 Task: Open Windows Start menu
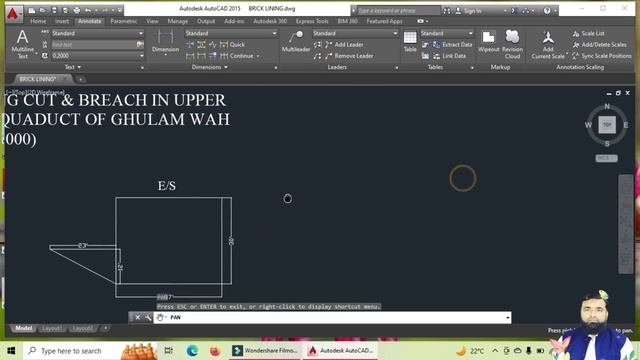[11, 351]
